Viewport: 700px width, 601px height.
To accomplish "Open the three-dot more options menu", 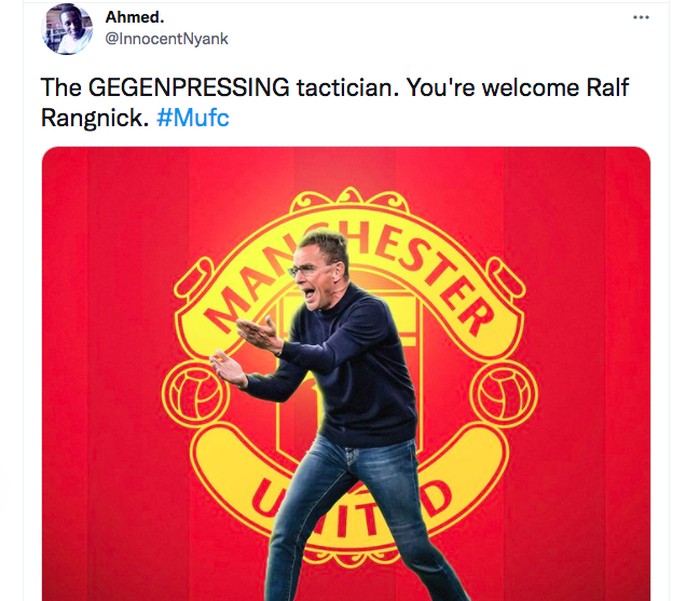I will (641, 18).
